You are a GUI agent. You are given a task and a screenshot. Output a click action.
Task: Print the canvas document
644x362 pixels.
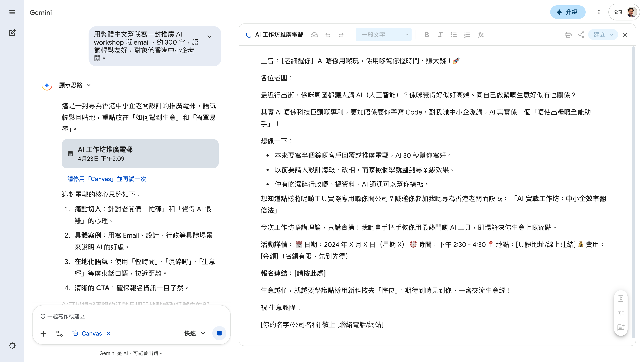coord(568,35)
